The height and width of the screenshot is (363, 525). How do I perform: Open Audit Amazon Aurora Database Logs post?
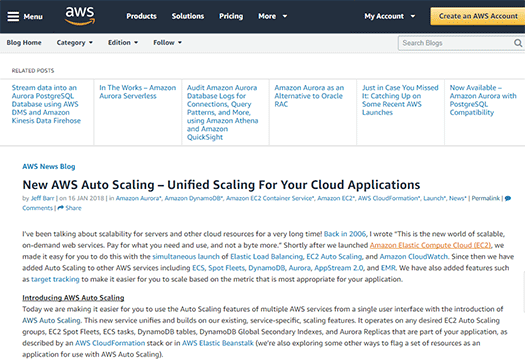coord(223,112)
